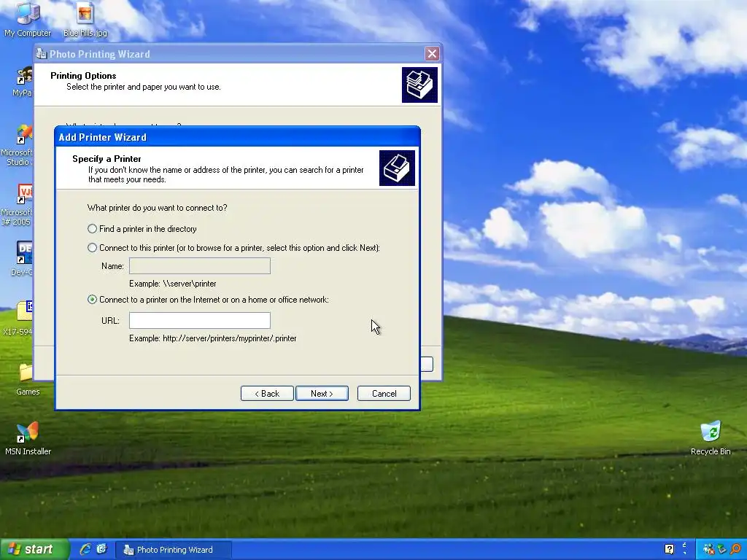747x560 pixels.
Task: Click the 'Printing Options' heading text
Action: click(x=83, y=76)
